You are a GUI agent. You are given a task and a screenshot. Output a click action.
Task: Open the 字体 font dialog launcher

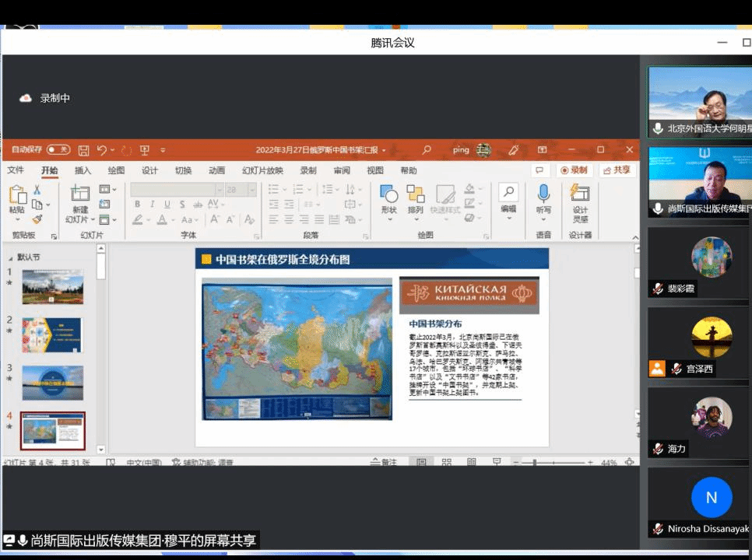pos(257,236)
